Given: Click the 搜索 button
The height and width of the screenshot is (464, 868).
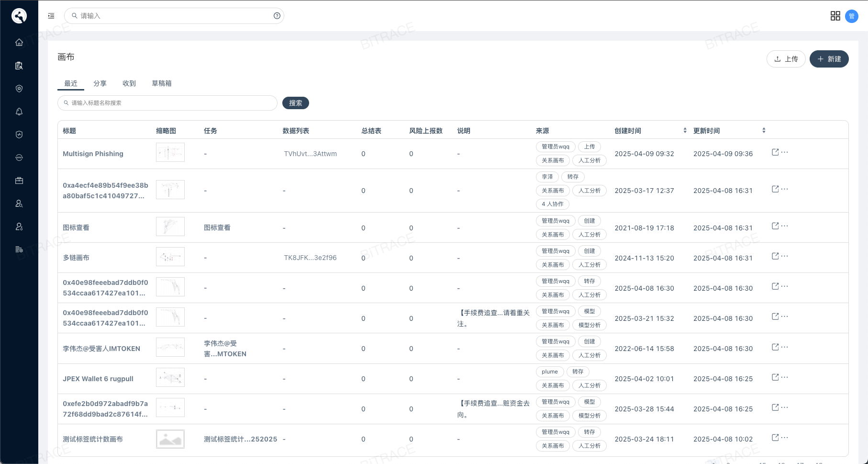Looking at the screenshot, I should click(x=296, y=103).
